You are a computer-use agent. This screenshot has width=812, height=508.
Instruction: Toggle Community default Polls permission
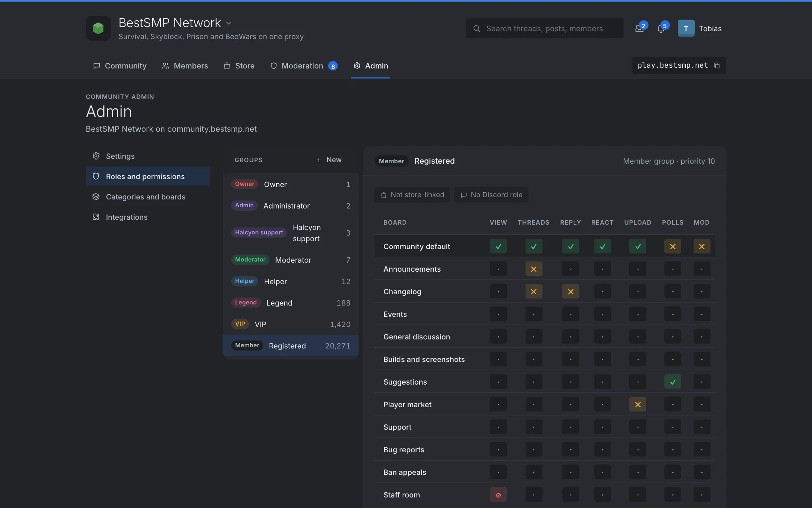click(x=673, y=246)
